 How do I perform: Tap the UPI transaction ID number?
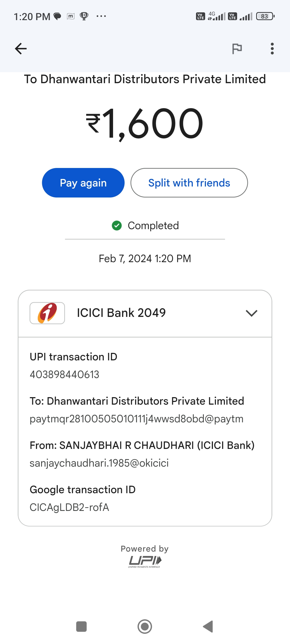click(64, 375)
